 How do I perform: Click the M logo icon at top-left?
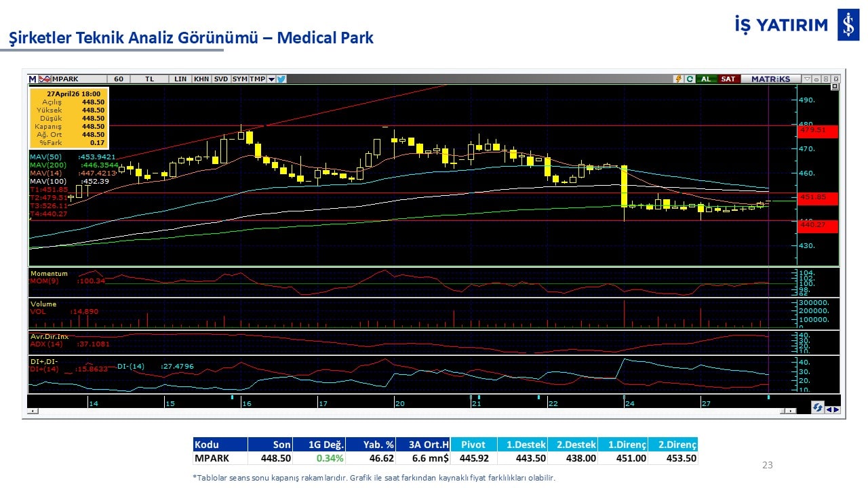pos(32,79)
